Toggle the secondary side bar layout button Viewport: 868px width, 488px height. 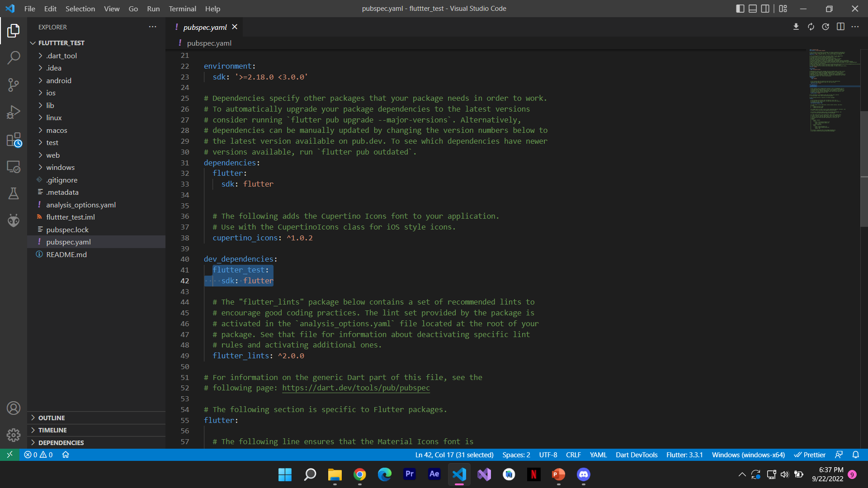pyautogui.click(x=765, y=9)
